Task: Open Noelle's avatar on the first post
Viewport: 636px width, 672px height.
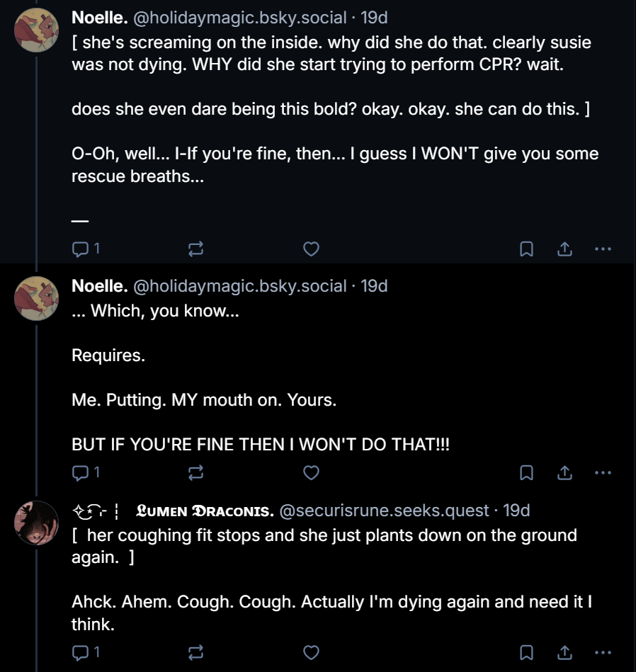Action: pyautogui.click(x=36, y=30)
